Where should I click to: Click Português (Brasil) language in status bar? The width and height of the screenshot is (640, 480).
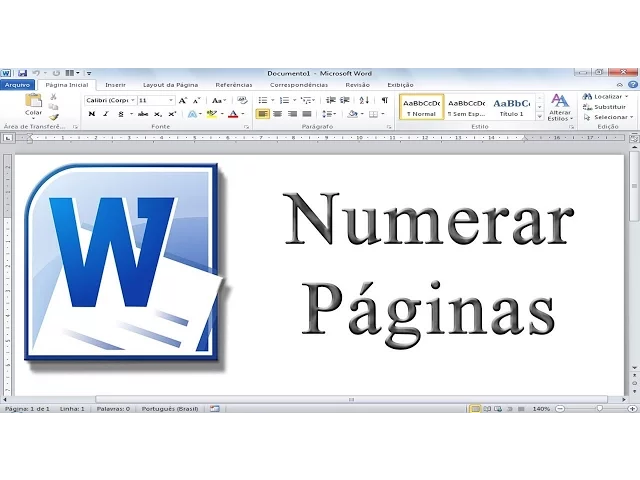170,409
